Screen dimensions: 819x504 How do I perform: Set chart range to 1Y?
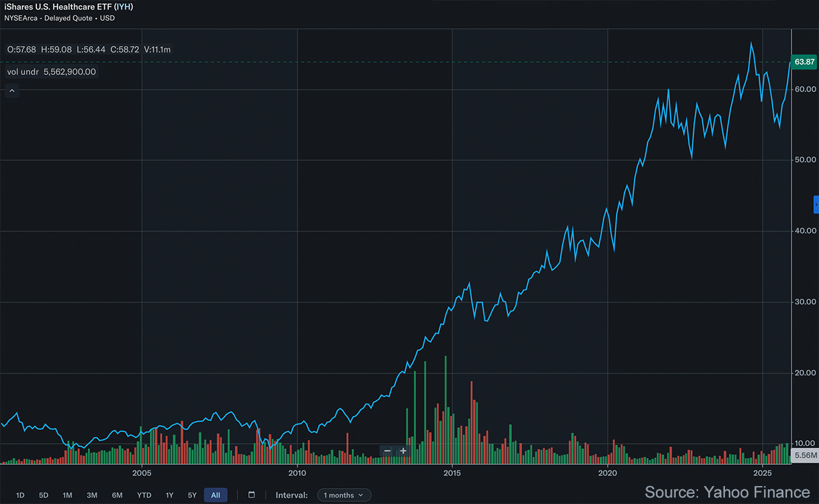coord(170,495)
